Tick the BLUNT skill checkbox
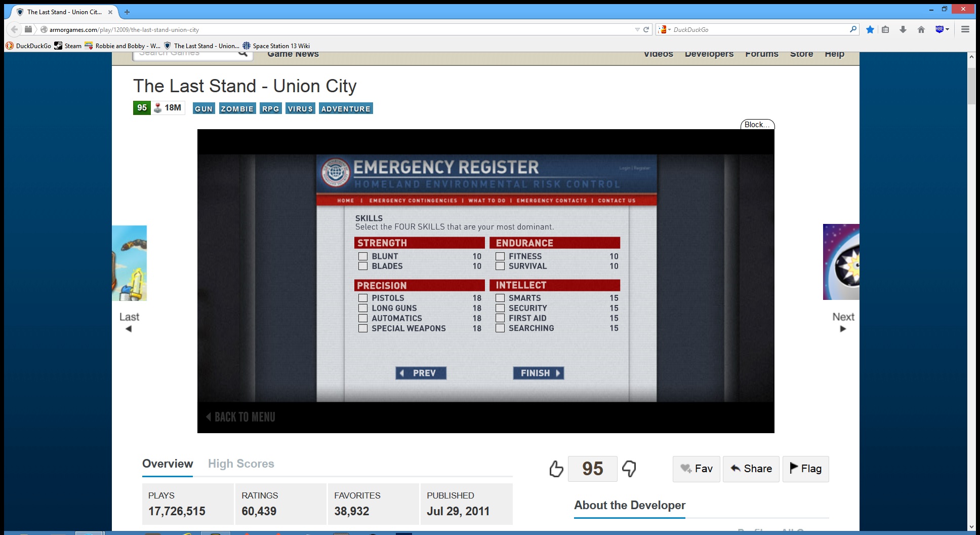The height and width of the screenshot is (535, 980). click(x=363, y=256)
